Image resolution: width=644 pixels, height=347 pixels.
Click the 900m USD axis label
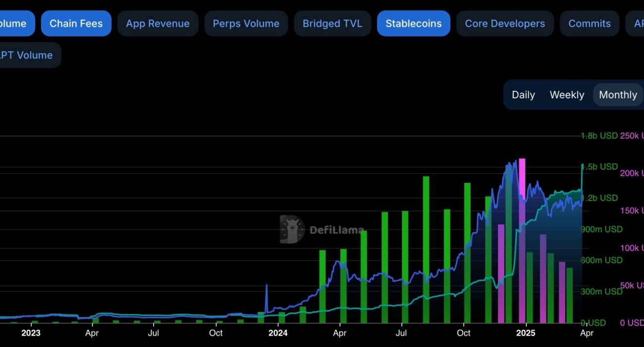point(602,230)
